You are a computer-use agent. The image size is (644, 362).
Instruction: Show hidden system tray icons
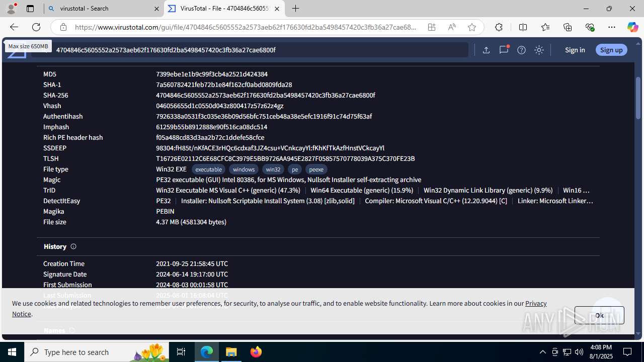[542, 352]
